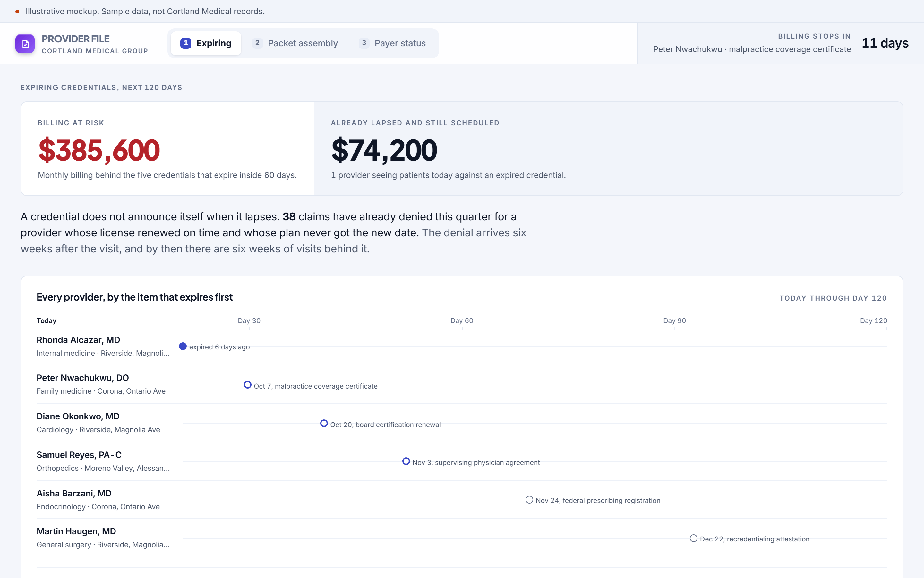Click the $74,200 already lapsed figure
The width and height of the screenshot is (924, 578).
click(384, 150)
